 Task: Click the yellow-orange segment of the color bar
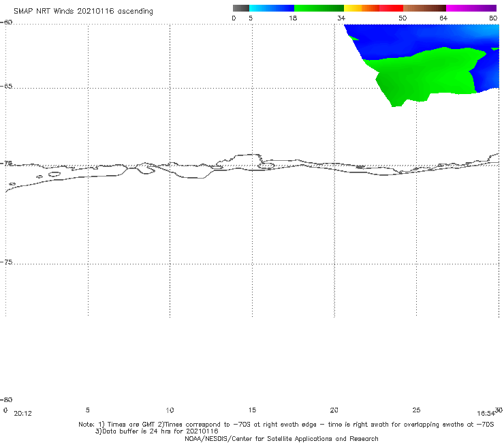coord(362,8)
